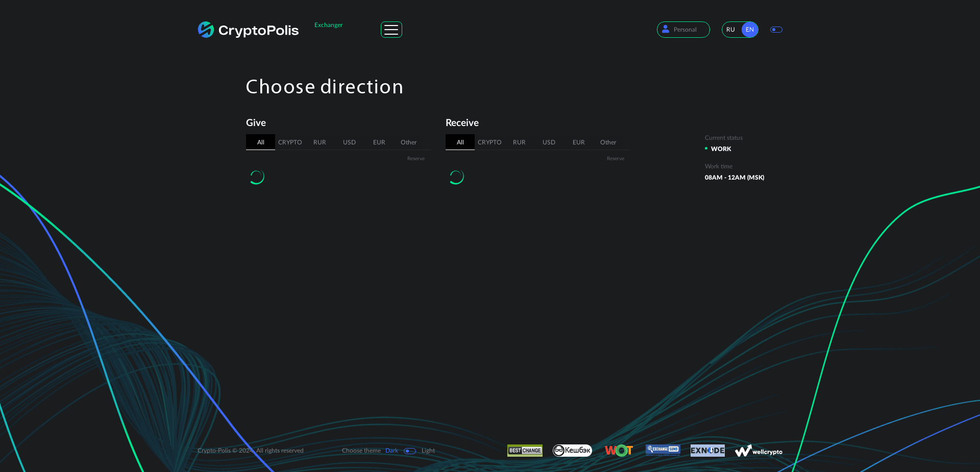Click the Dark theme label in footer
The image size is (980, 472).
[391, 451]
